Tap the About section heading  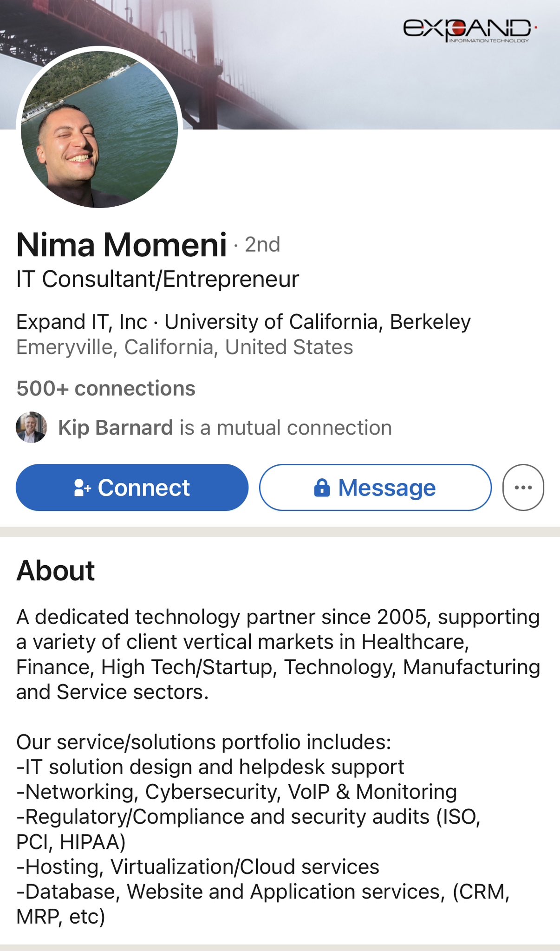click(56, 570)
